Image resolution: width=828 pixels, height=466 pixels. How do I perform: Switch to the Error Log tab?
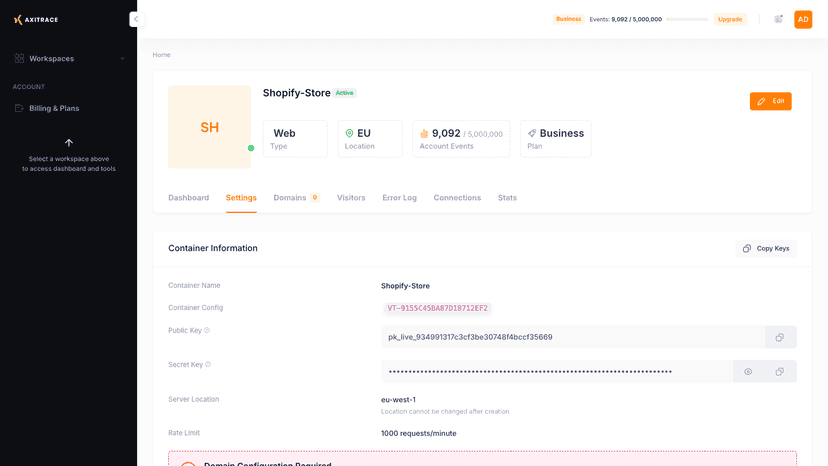[x=399, y=198]
